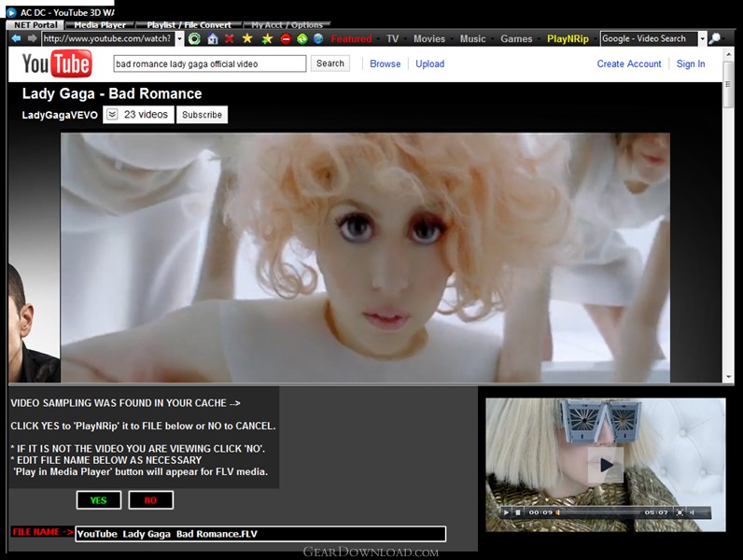Open the Music menu
The width and height of the screenshot is (743, 560).
(x=473, y=39)
